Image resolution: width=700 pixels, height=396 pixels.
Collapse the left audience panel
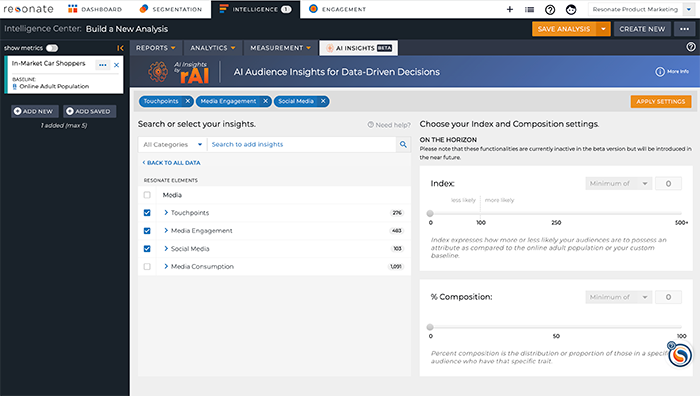pos(120,48)
